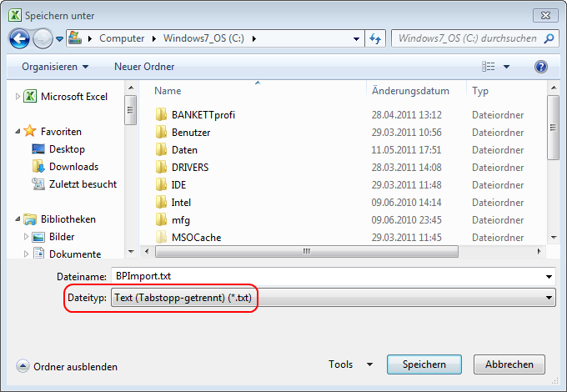The width and height of the screenshot is (567, 392).
Task: Select the Intel folder icon
Action: tap(161, 202)
